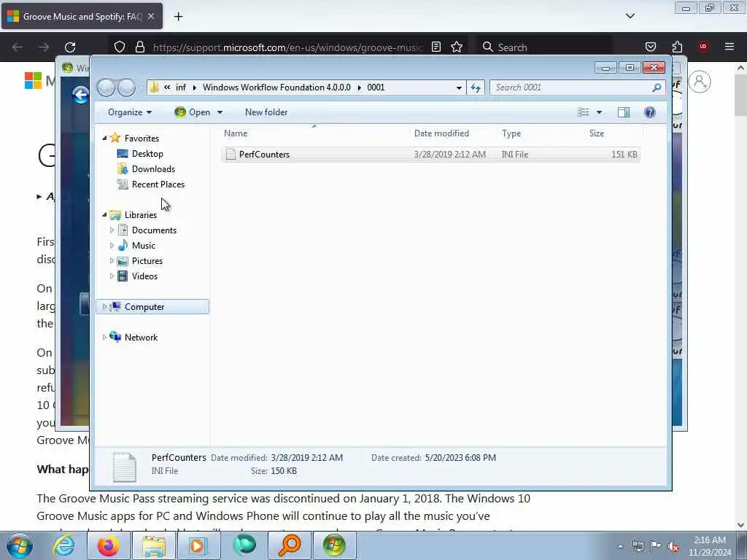Select the PerfCounters file icon in the list
The height and width of the screenshot is (560, 747).
click(231, 155)
